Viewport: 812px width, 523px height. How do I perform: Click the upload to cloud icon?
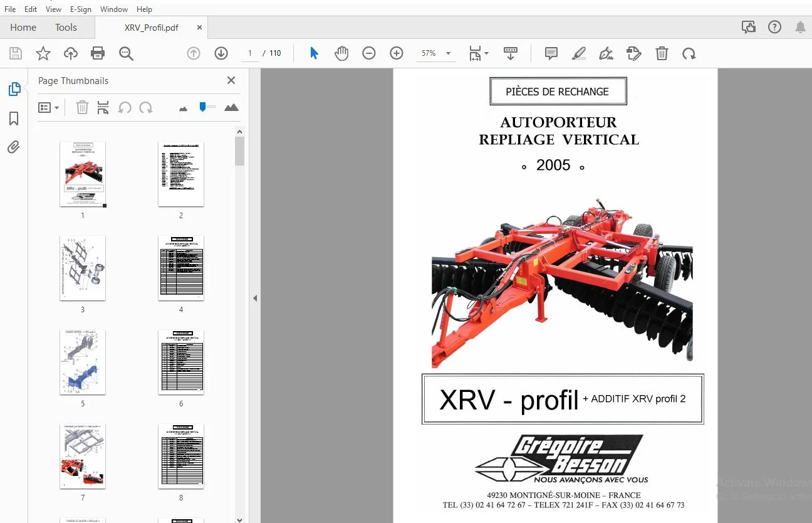71,53
